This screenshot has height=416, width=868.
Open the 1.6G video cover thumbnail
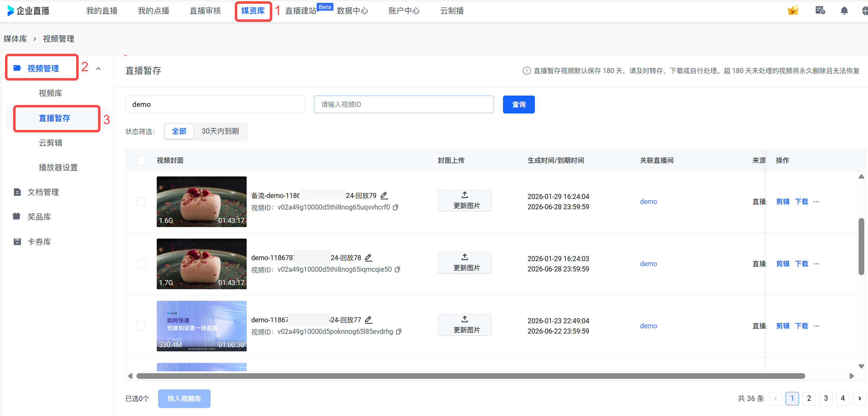pyautogui.click(x=201, y=201)
